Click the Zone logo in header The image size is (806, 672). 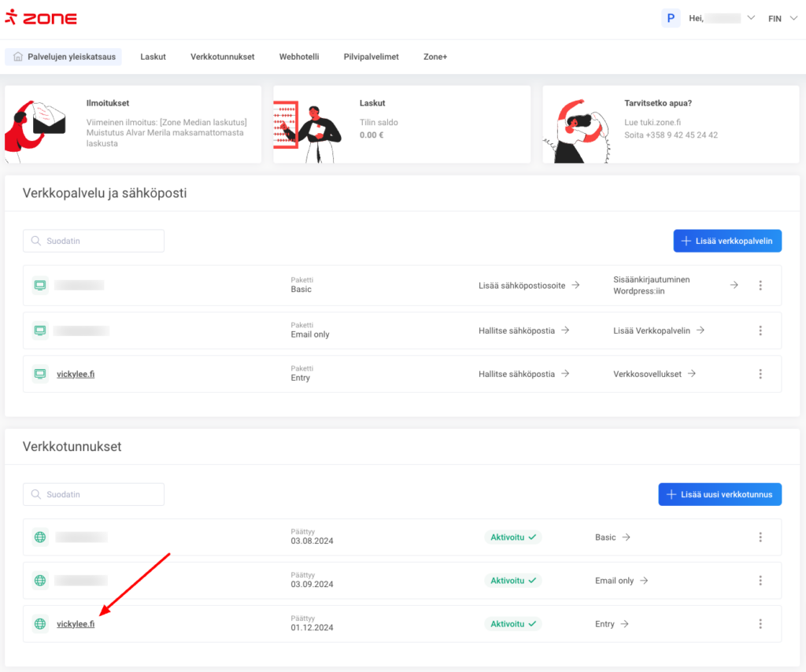pos(41,18)
